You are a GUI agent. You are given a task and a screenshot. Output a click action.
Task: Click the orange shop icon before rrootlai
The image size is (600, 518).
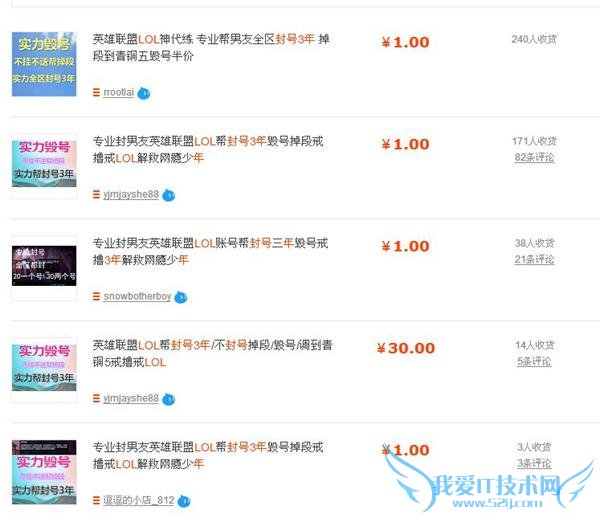tap(96, 92)
